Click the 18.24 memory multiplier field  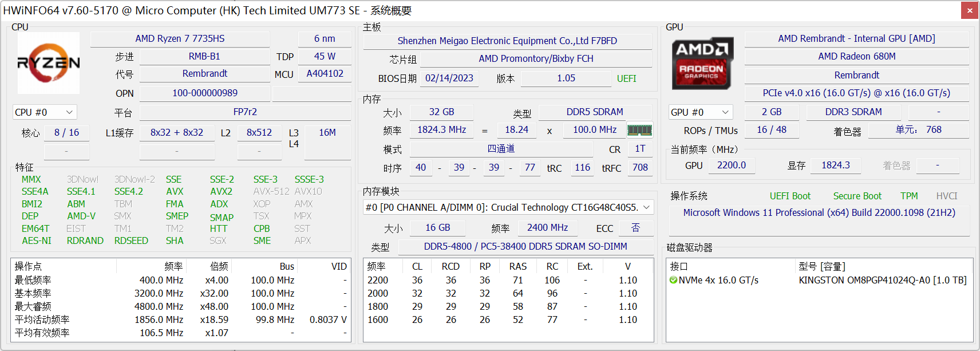coord(516,129)
